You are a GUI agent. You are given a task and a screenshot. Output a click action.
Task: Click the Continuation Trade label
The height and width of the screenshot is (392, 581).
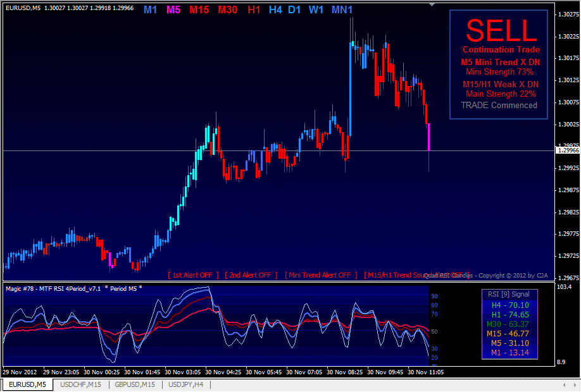(x=501, y=49)
